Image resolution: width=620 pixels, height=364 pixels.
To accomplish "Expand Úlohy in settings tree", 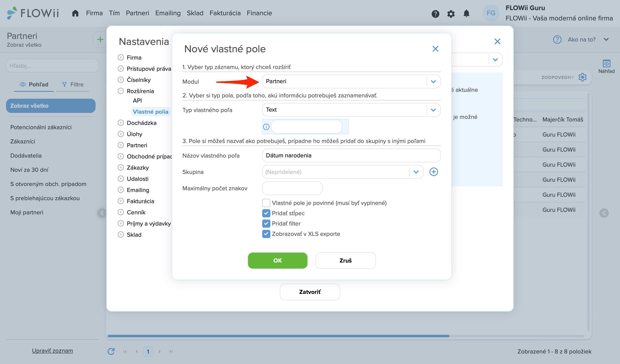I will [x=121, y=134].
